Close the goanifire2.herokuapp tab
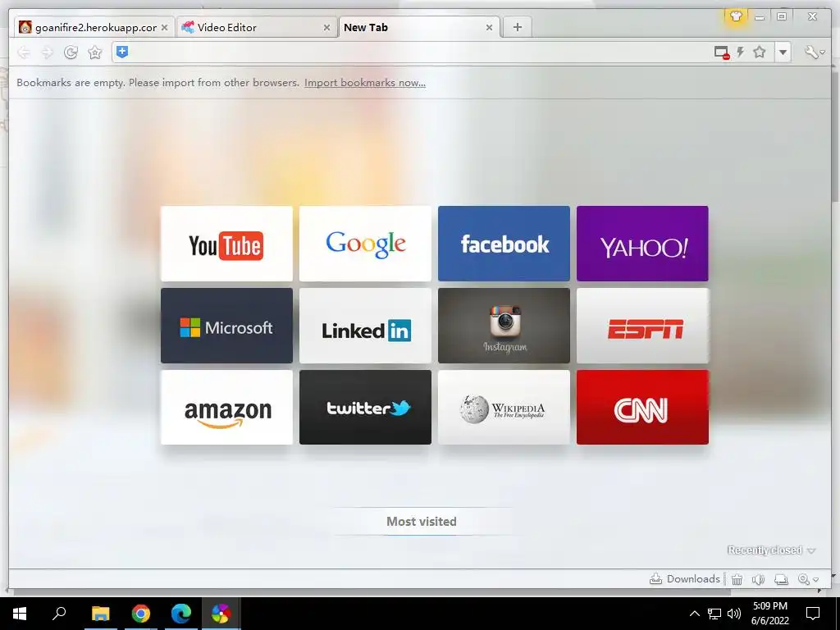This screenshot has width=840, height=630. point(164,27)
